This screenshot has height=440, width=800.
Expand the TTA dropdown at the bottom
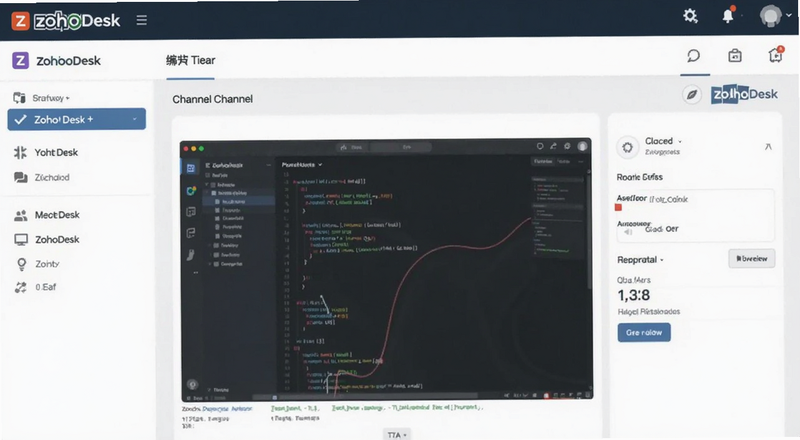click(x=397, y=435)
